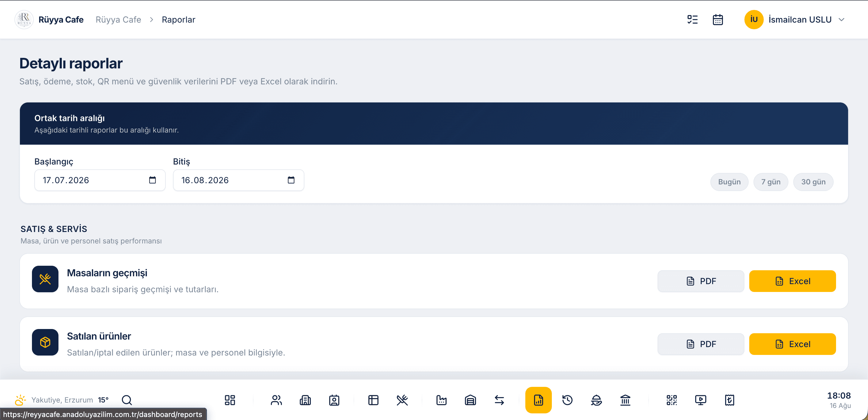868x420 pixels.
Task: Go to Rüyya Cafe breadcrumb link
Action: click(x=118, y=20)
